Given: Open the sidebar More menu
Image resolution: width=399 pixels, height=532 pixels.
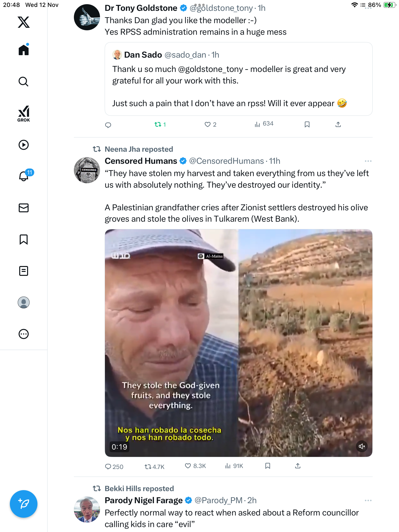Looking at the screenshot, I should (24, 334).
